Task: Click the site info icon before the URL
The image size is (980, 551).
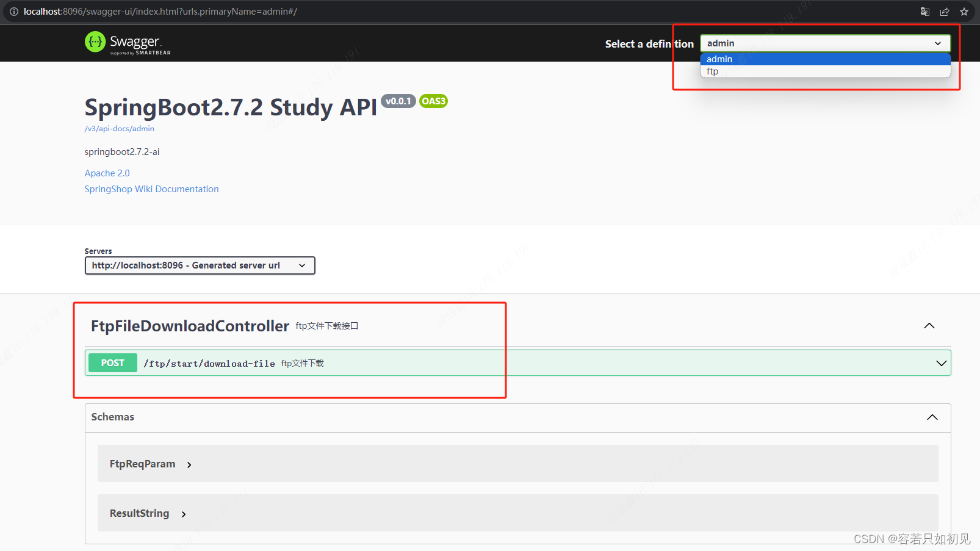Action: [x=13, y=11]
